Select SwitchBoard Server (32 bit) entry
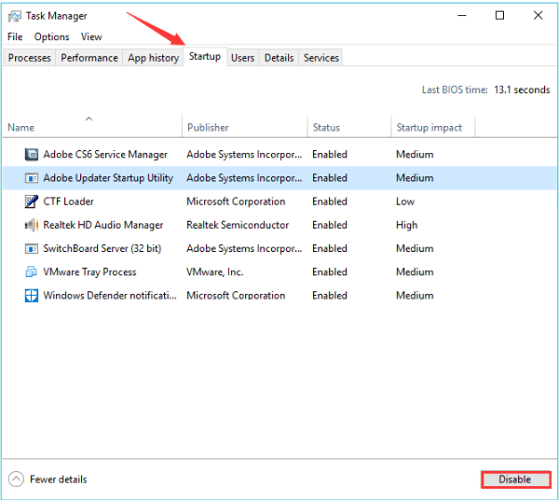 pos(280,248)
